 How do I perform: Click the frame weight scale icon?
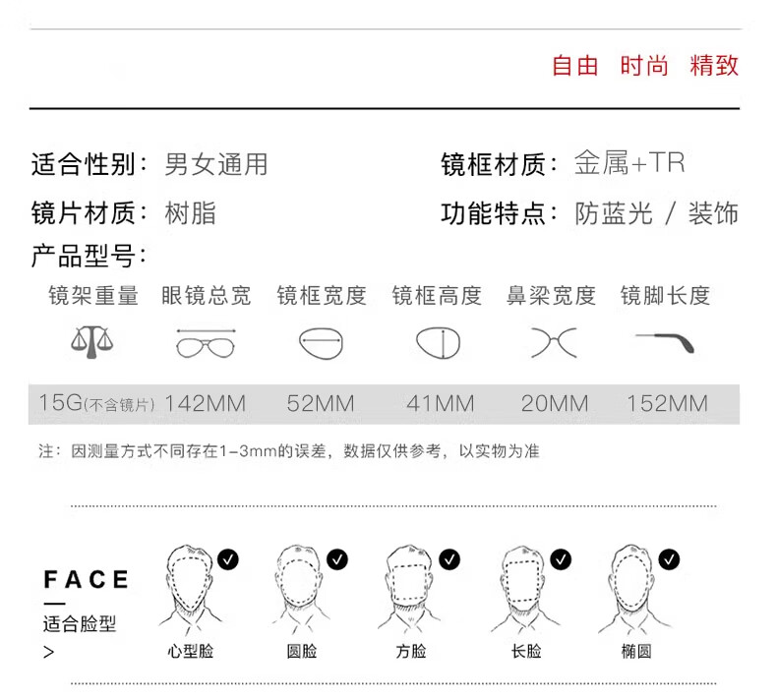tap(91, 342)
